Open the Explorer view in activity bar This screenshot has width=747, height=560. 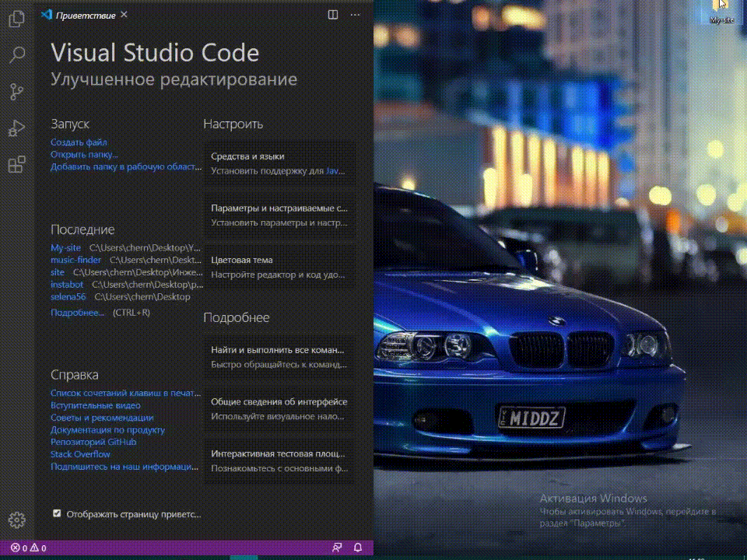[x=16, y=19]
